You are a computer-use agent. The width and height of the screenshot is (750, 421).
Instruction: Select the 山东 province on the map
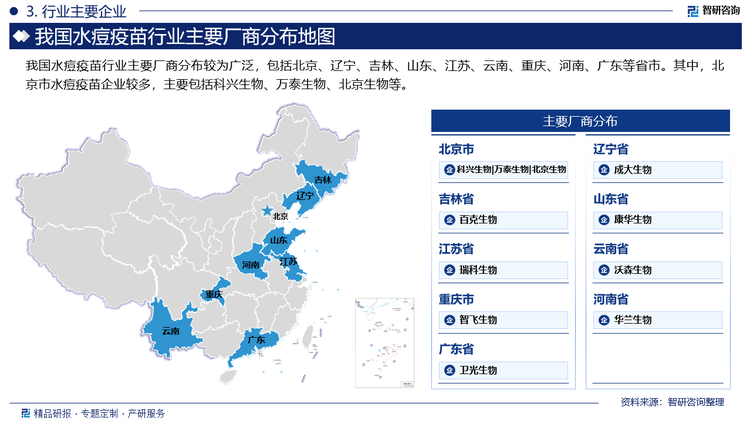click(282, 239)
